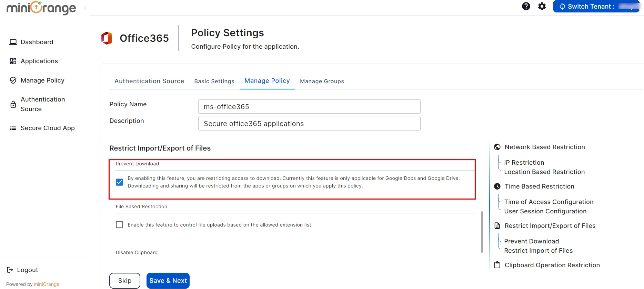Jump to Network Based Restriction section
This screenshot has height=289, width=644.
point(545,147)
